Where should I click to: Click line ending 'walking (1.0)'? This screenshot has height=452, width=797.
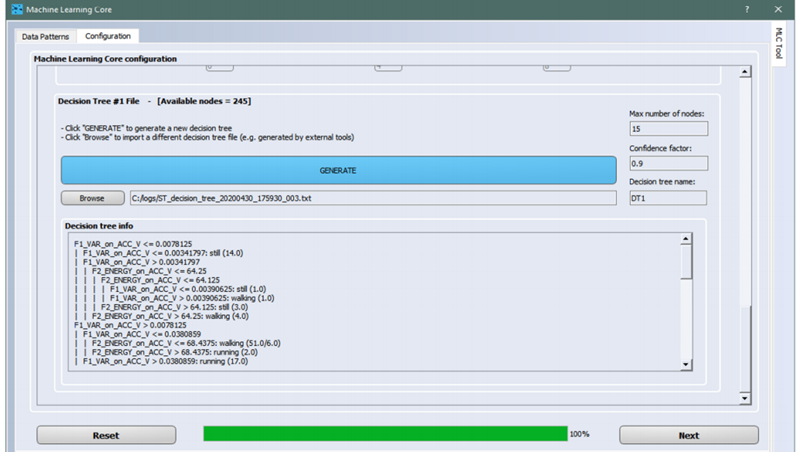pos(192,298)
